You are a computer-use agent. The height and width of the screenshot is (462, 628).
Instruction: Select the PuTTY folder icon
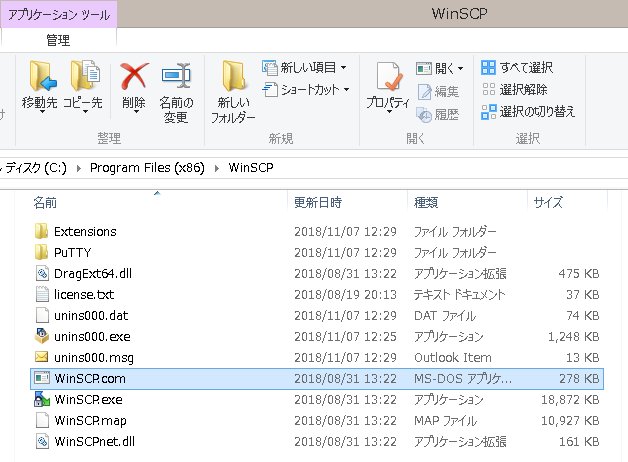tap(42, 253)
